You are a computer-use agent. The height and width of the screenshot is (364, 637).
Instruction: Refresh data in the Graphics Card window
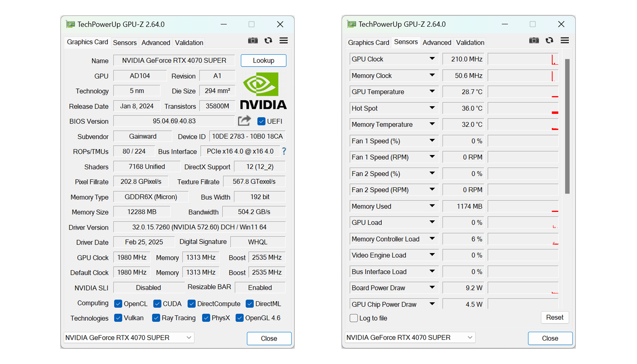[268, 40]
